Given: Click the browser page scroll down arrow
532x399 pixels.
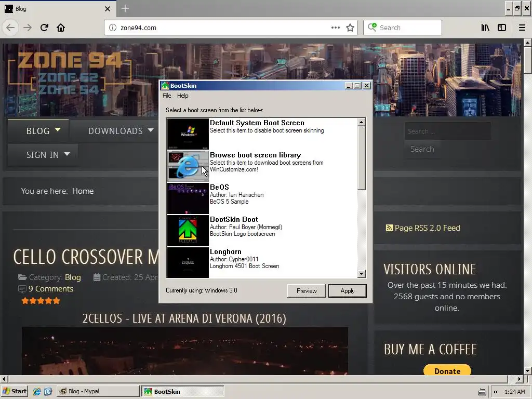Looking at the screenshot, I should tap(527, 371).
